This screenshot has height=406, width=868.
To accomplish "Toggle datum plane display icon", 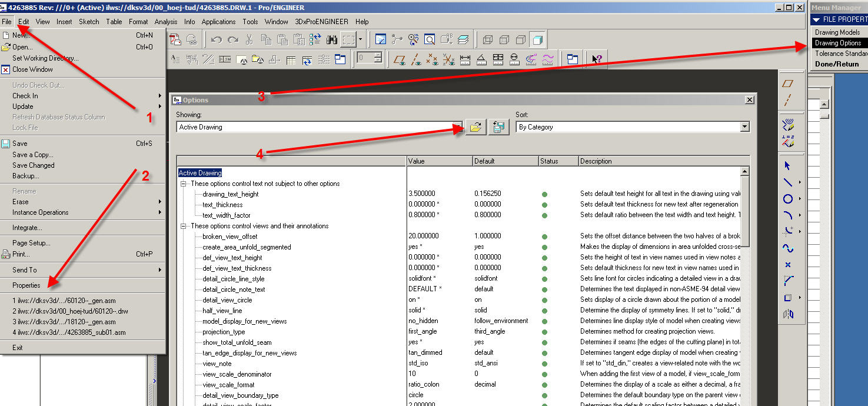I will point(400,59).
